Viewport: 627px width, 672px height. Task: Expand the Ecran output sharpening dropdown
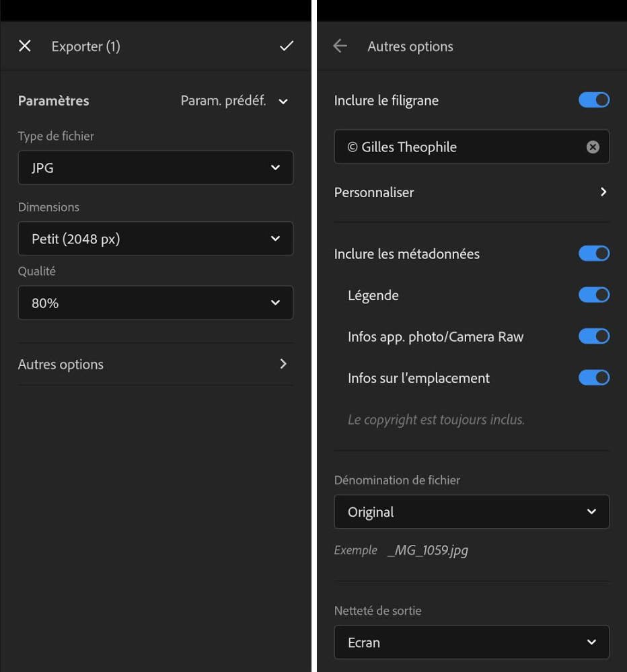(x=472, y=642)
